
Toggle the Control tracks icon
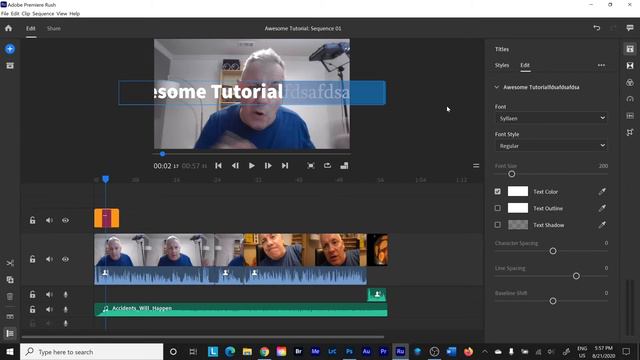pyautogui.click(x=10, y=333)
